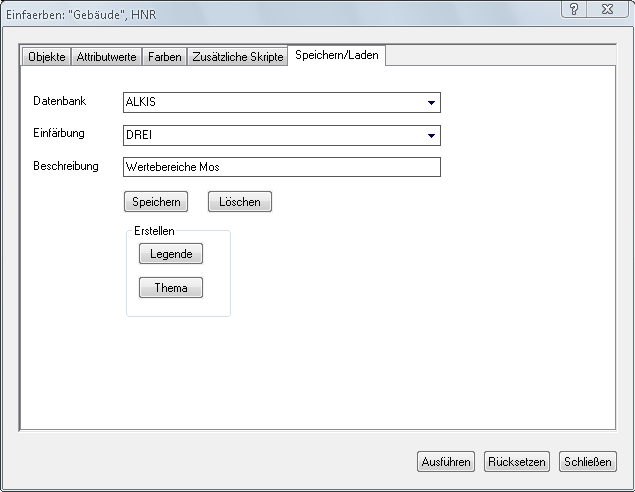635x492 pixels.
Task: Reset settings using the Rücksetzen button
Action: click(x=516, y=462)
